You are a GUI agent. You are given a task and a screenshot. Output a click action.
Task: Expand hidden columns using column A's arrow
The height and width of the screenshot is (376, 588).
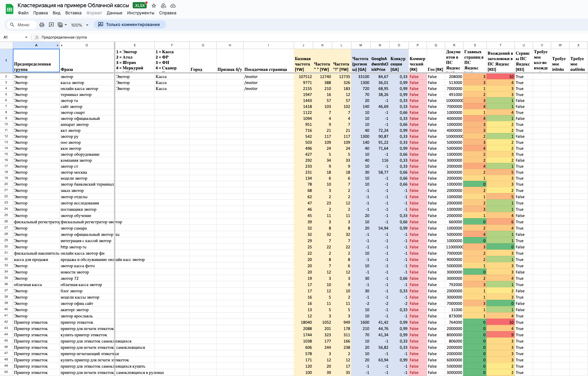[57, 45]
